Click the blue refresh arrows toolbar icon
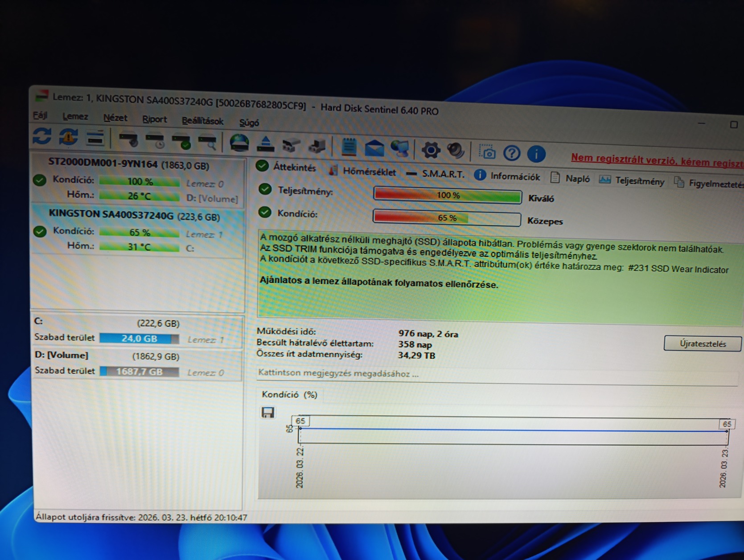The image size is (744, 560). click(x=42, y=136)
